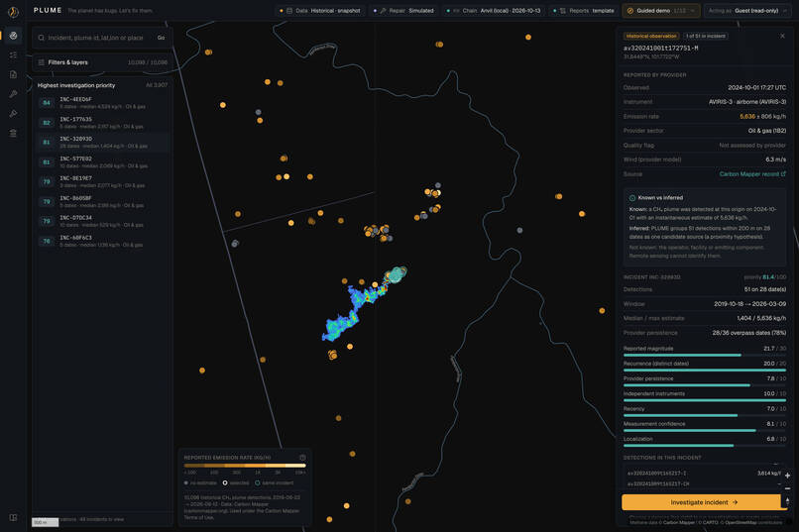This screenshot has width=799, height=532.
Task: Open the Guided demo dropdown
Action: (x=661, y=11)
